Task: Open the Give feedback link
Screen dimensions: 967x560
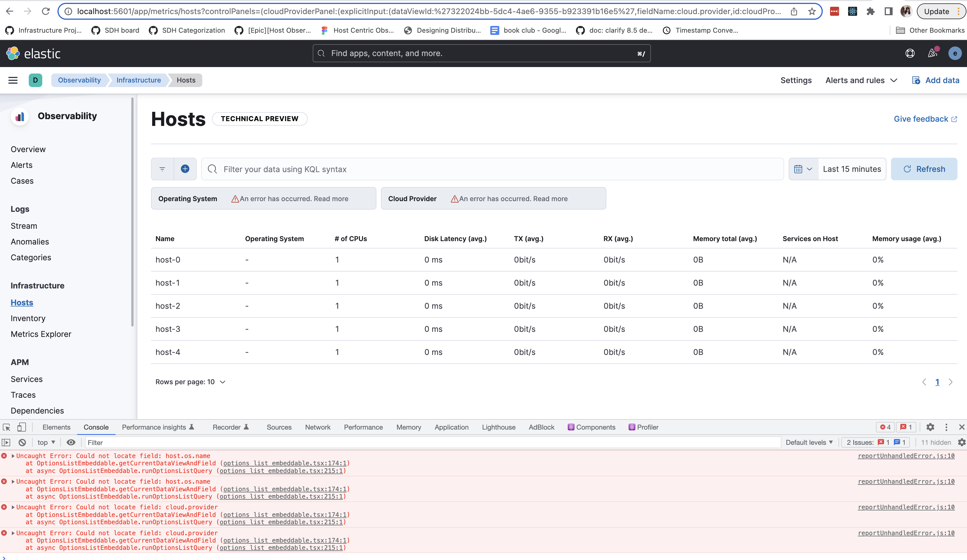Action: (x=925, y=119)
